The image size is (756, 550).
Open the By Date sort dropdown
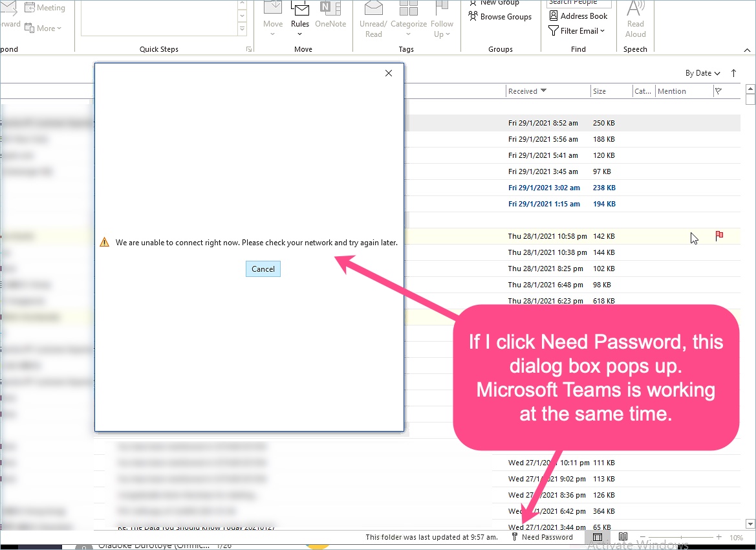pos(702,73)
